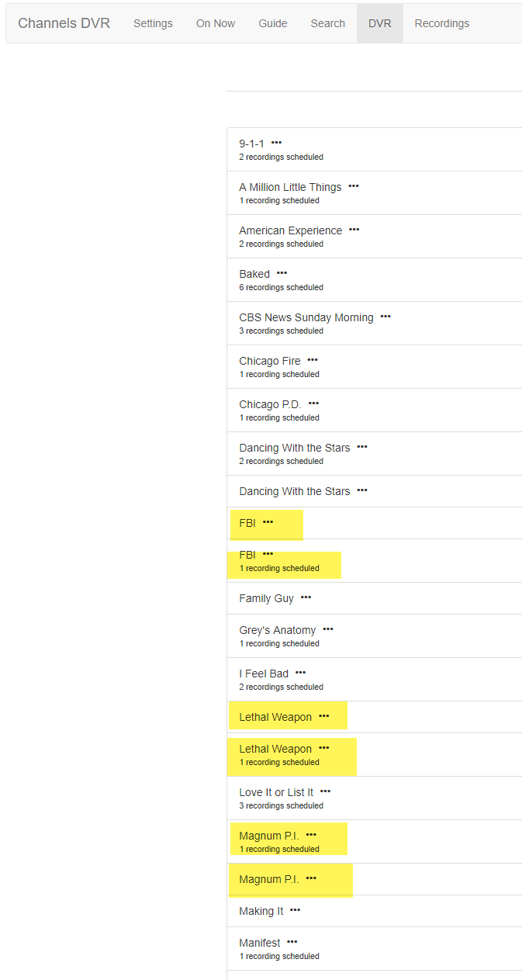Expand the American Experience options dropdown
This screenshot has height=980, width=522.
pos(354,230)
